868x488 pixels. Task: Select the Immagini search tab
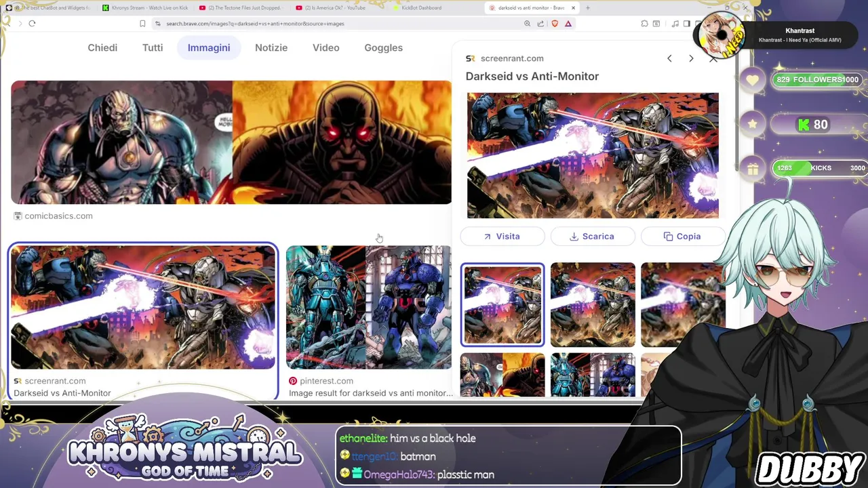coord(209,47)
